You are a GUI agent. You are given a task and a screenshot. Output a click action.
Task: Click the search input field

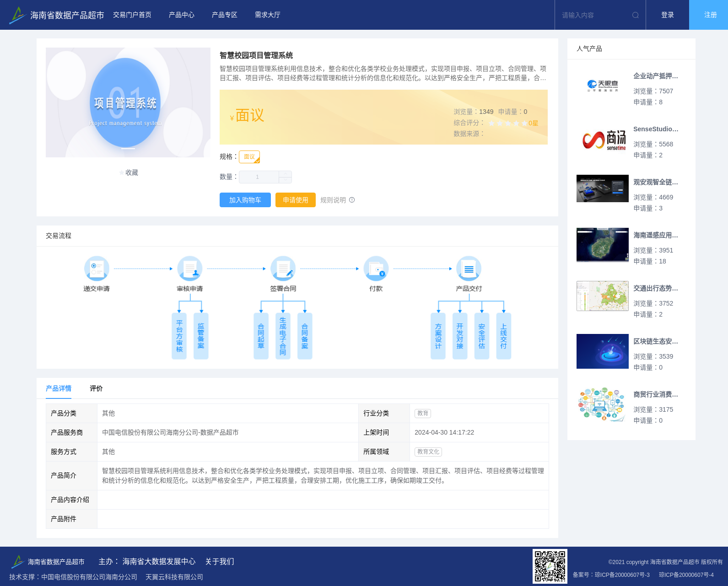[595, 15]
